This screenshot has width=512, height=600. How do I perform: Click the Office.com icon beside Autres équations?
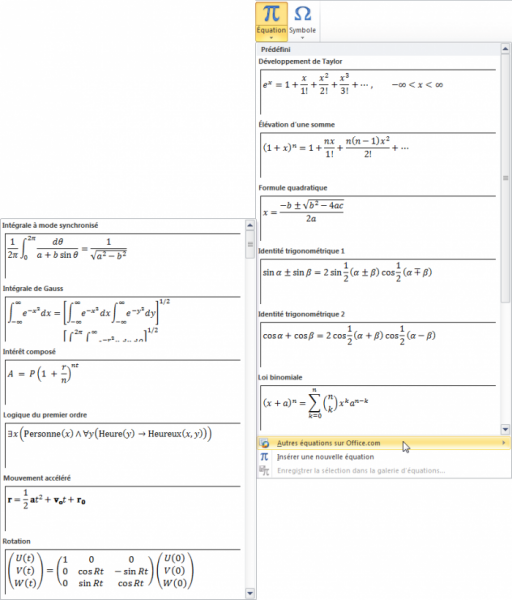point(264,443)
